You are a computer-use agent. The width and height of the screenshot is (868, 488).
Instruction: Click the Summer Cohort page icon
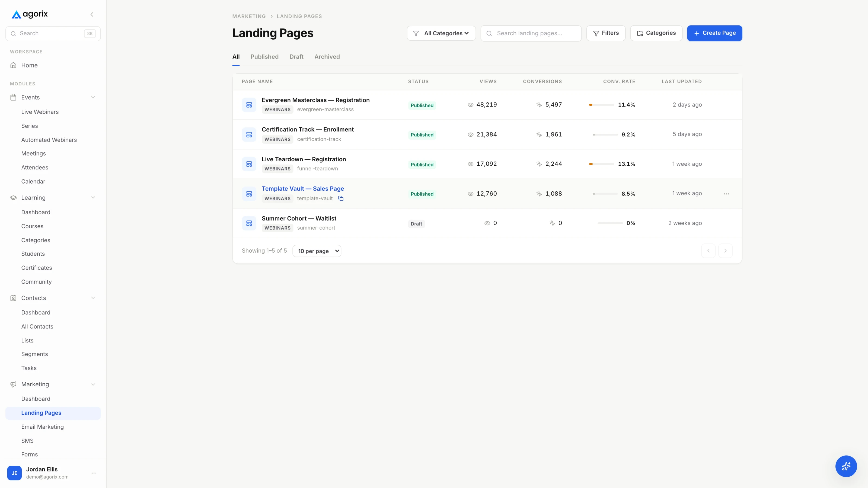tap(249, 223)
